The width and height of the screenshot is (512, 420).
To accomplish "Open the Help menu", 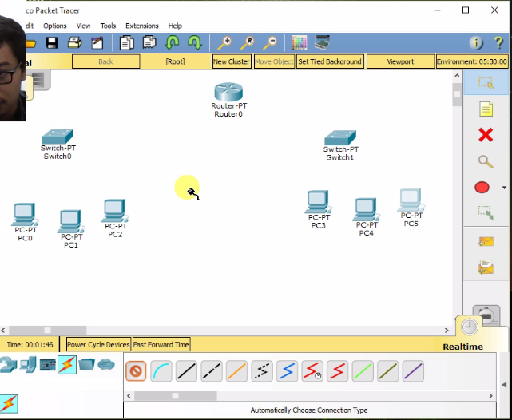I will pos(175,26).
